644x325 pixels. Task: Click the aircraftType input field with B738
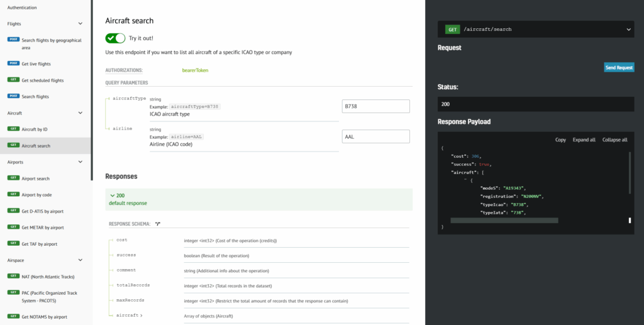pos(376,106)
